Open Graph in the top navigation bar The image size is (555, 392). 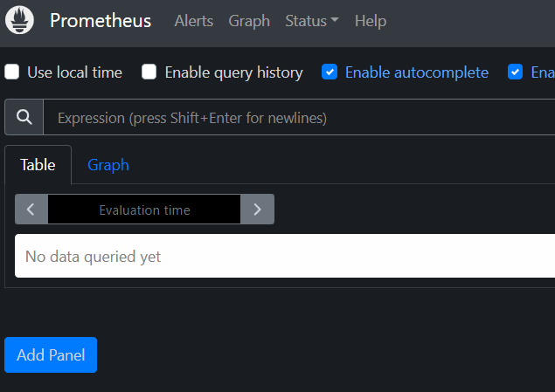[249, 21]
